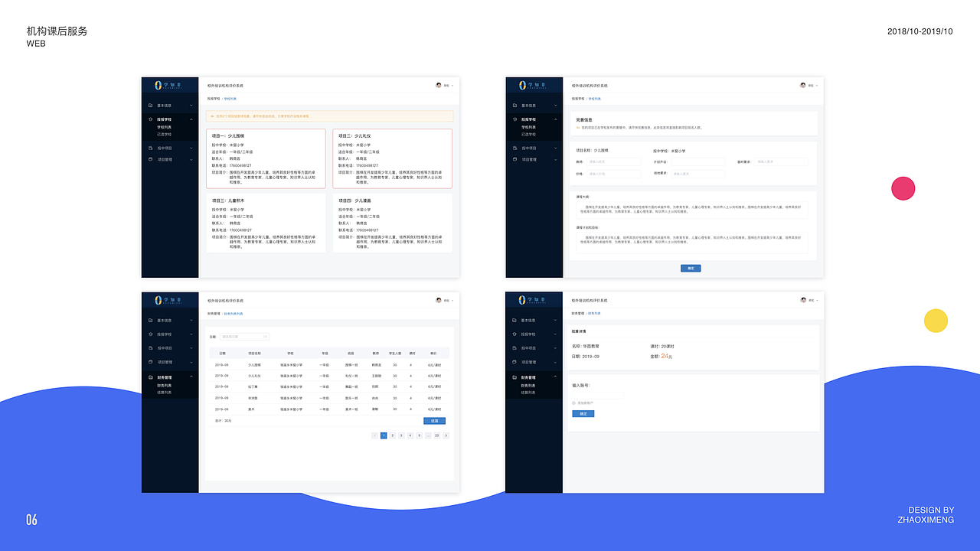This screenshot has width=980, height=551.
Task: Click the 投中项目 icon in school-list screen sidebar
Action: pos(150,148)
